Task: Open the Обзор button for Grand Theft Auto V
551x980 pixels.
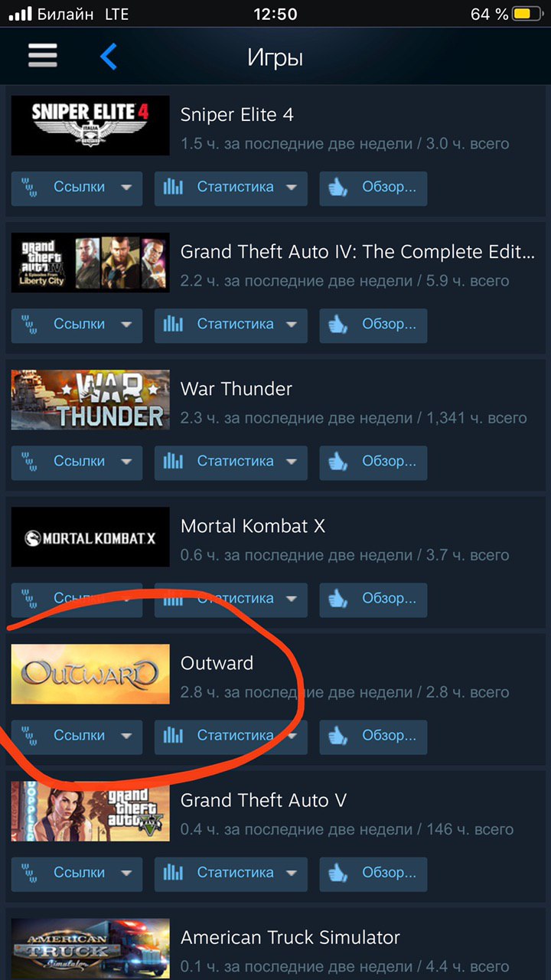Action: click(373, 874)
